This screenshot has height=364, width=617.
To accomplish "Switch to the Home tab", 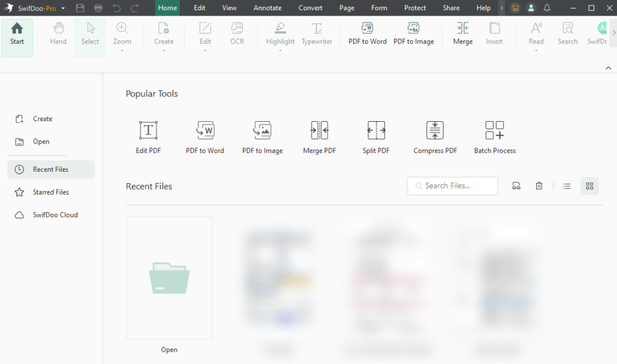I will pos(168,8).
